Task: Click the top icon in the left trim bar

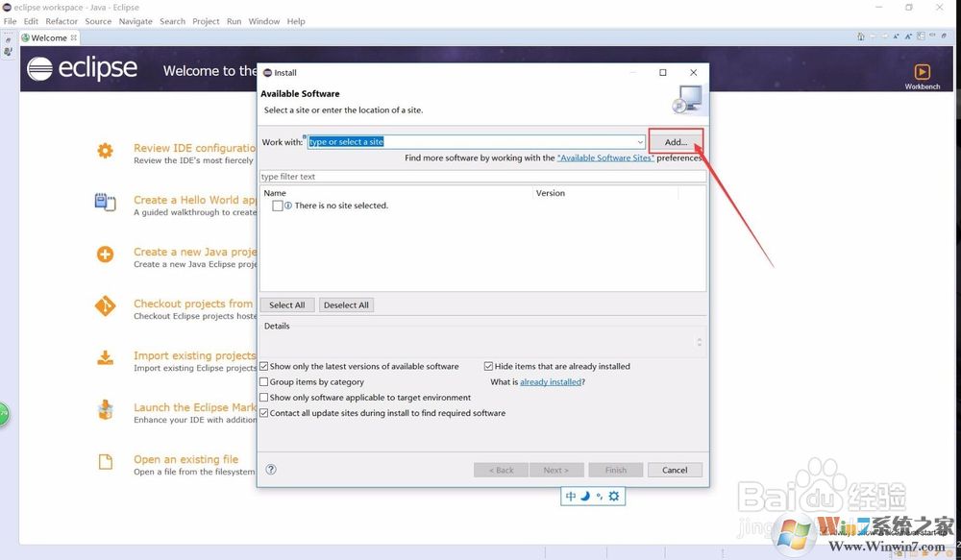Action: (x=8, y=40)
